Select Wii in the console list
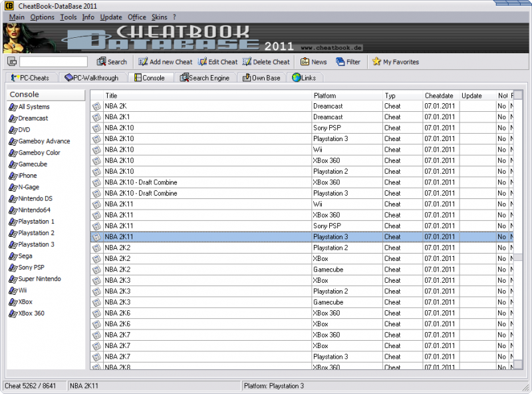 tap(23, 290)
